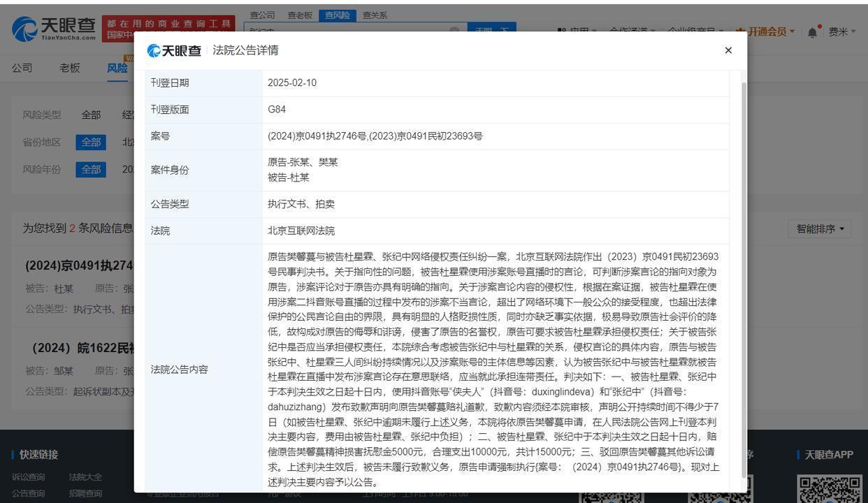Viewport: 868px width, 503px height.
Task: Select 全部 for 风险类型 filter
Action: tap(91, 115)
